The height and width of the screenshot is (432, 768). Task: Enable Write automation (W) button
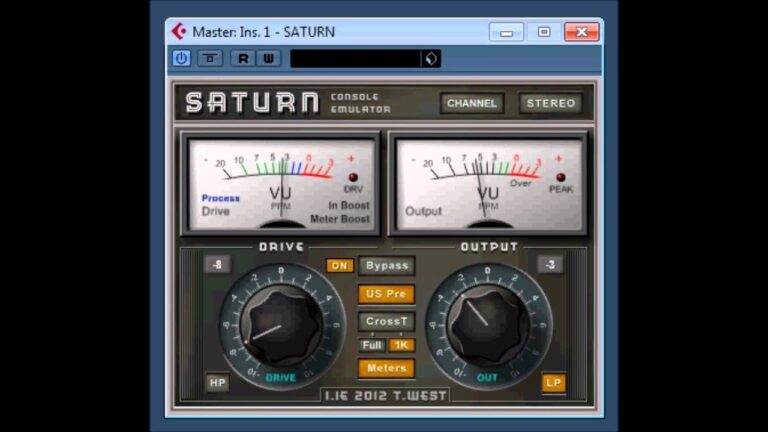(268, 58)
